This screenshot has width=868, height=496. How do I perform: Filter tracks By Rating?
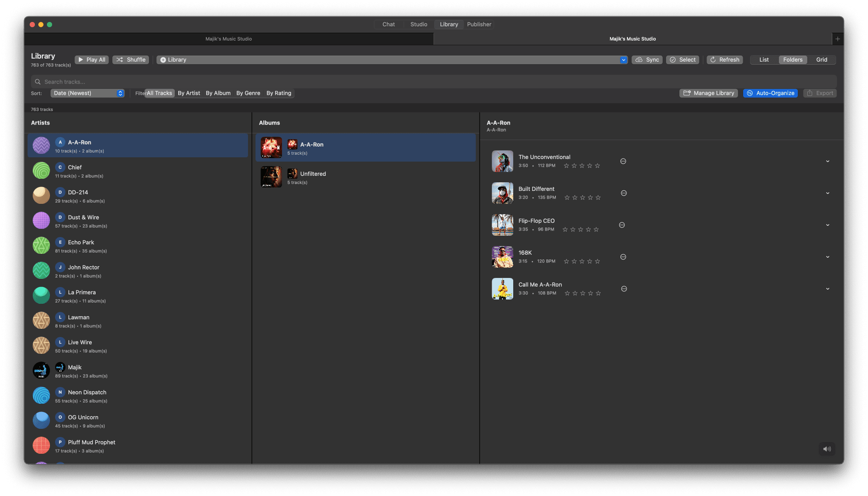pos(279,93)
